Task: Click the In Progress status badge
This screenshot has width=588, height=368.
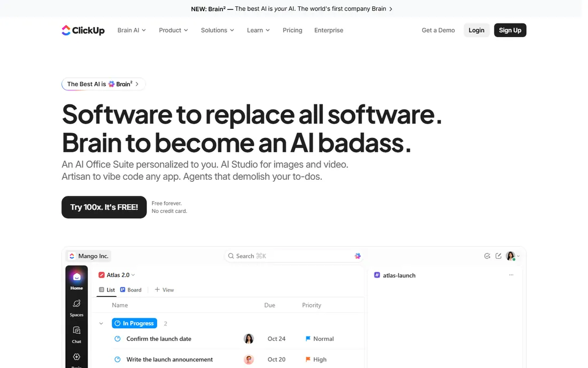Action: [134, 323]
